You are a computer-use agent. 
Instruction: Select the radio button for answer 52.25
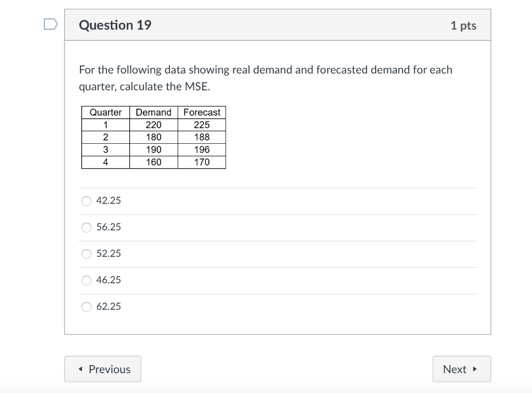tap(86, 254)
